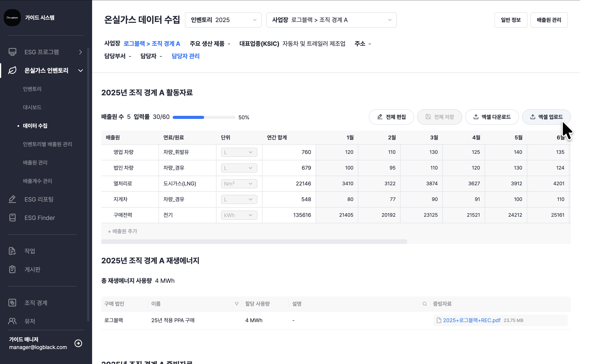Viewport: 589px width, 364px height.
Task: Click the 조직 경계 boundary icon
Action: pos(12,303)
